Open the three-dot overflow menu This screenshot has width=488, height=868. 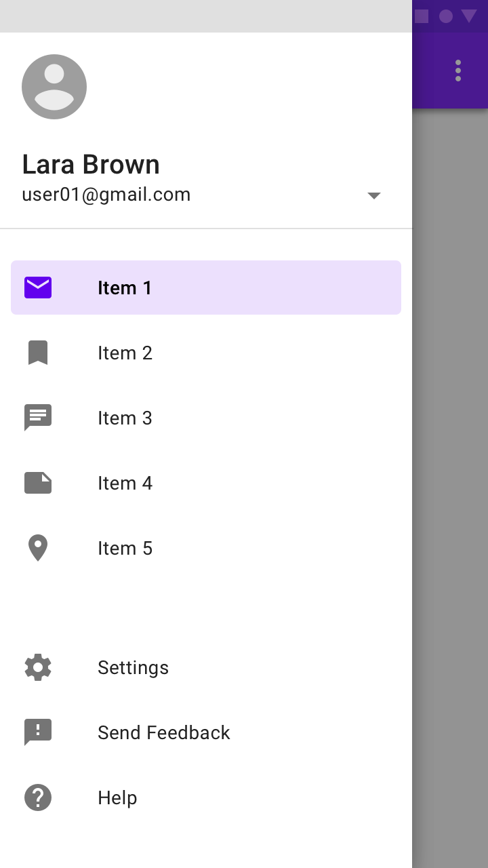point(458,71)
